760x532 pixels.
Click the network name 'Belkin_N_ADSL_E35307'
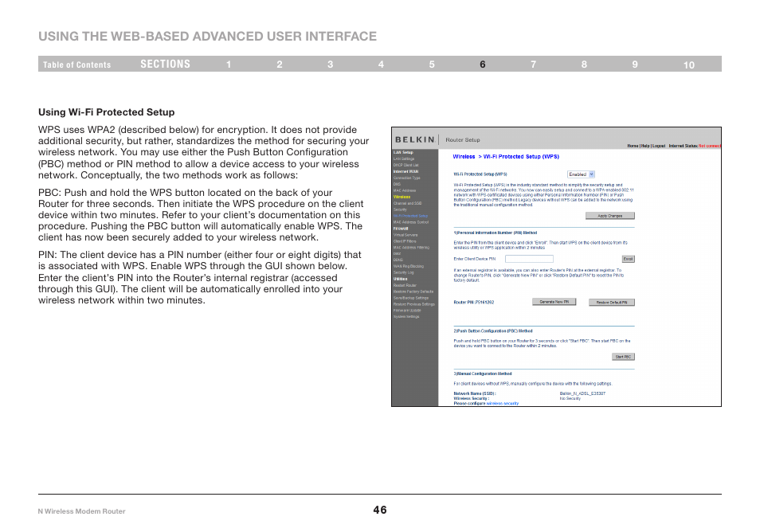click(582, 394)
